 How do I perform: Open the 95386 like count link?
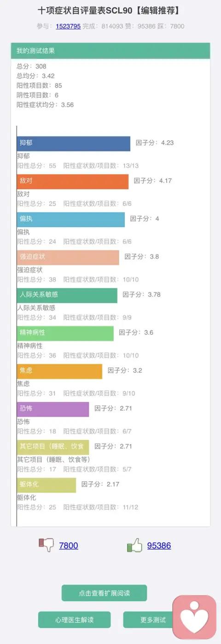coord(159,546)
